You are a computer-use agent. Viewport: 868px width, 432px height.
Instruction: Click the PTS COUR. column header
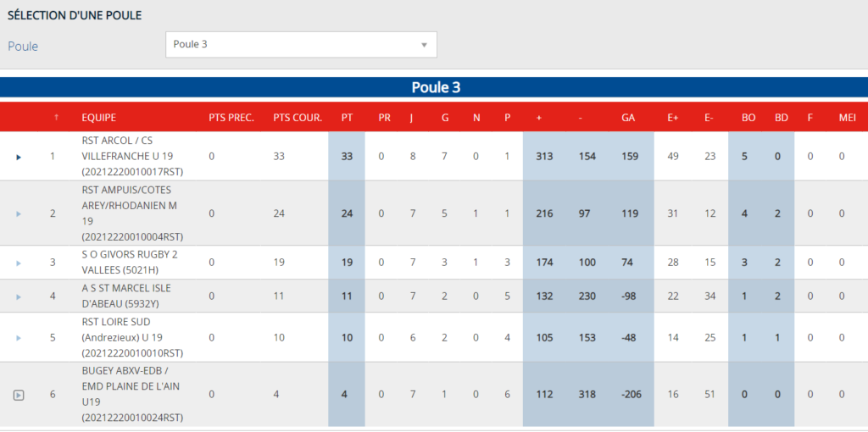coord(298,118)
